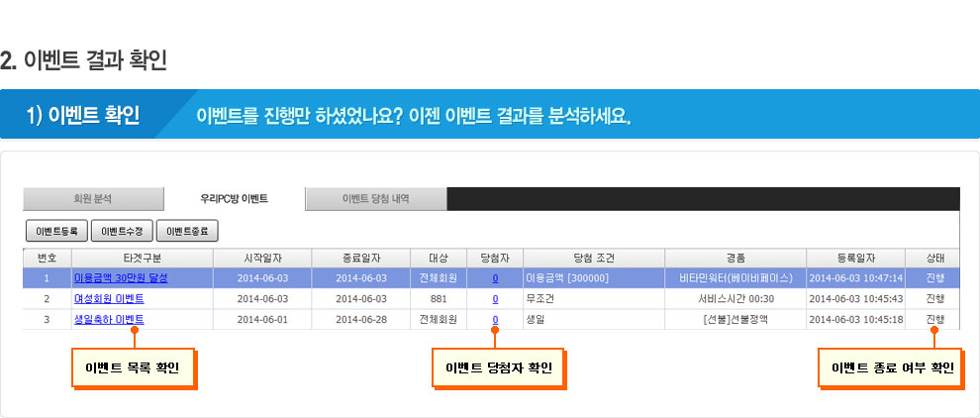Click the winner count link for 생일축하 이벤트
The width and height of the screenshot is (980, 418).
click(x=495, y=319)
